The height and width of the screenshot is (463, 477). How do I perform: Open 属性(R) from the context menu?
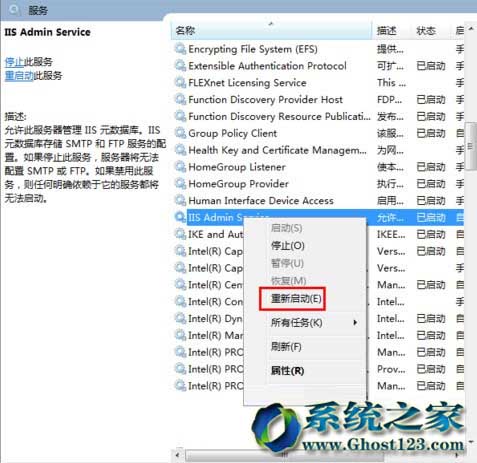tap(287, 371)
